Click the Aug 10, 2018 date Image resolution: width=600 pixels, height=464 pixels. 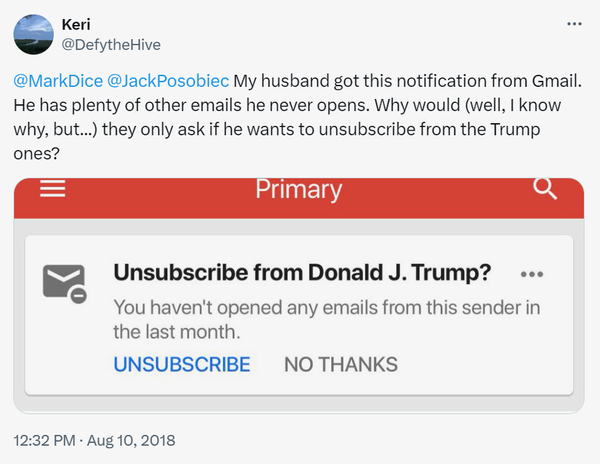pos(131,441)
